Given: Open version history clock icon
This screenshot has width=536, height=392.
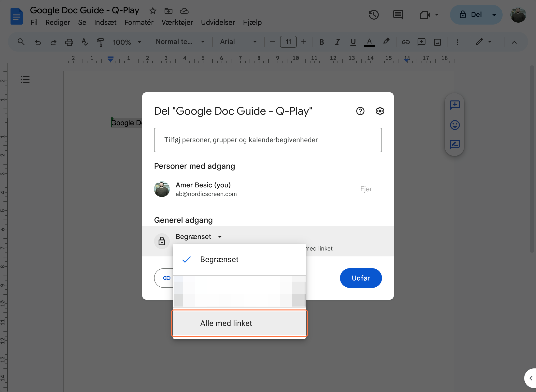Looking at the screenshot, I should [374, 15].
